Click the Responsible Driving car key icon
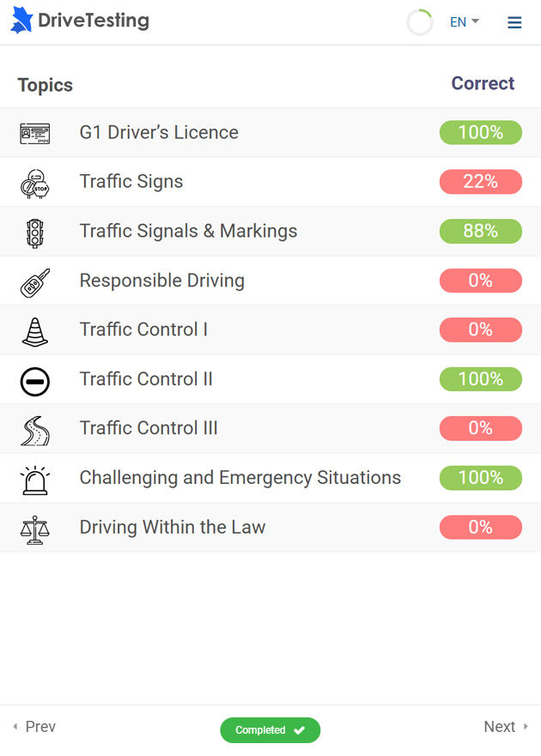 (35, 281)
